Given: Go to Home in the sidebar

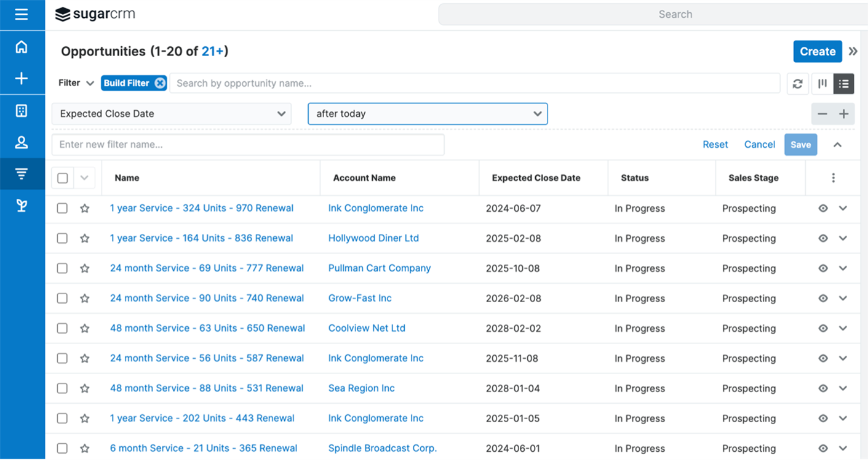Looking at the screenshot, I should click(x=22, y=47).
